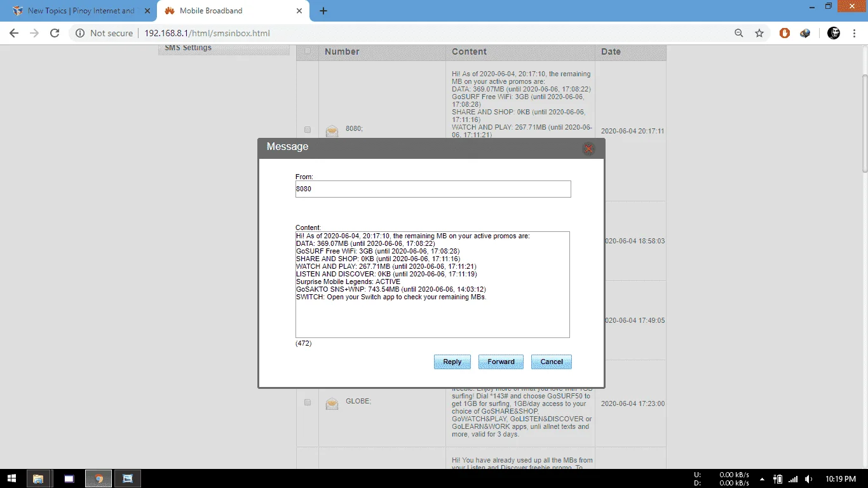View site information for Not secure
Image resolution: width=868 pixels, height=488 pixels.
(x=104, y=33)
